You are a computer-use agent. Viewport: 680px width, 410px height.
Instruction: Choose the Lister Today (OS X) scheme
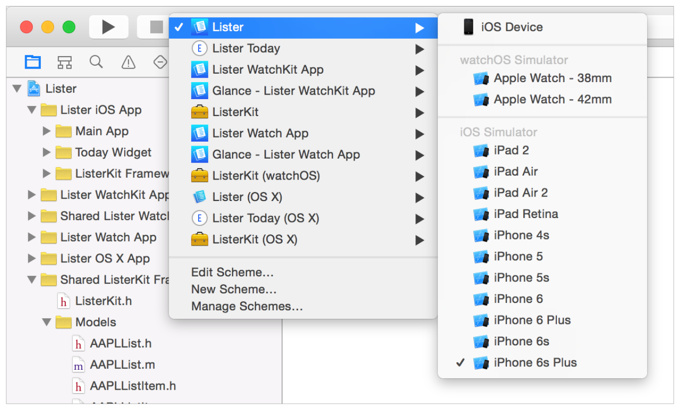(x=303, y=219)
